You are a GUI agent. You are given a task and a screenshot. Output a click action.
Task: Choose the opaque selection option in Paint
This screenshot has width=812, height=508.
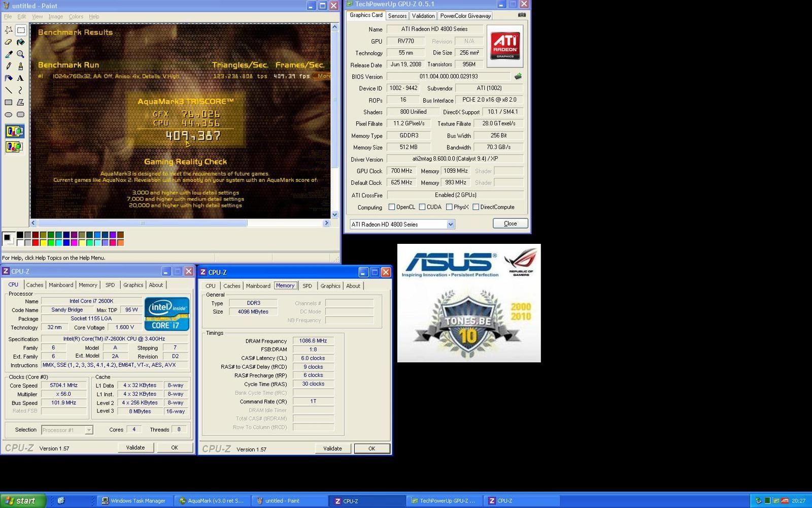pos(15,132)
